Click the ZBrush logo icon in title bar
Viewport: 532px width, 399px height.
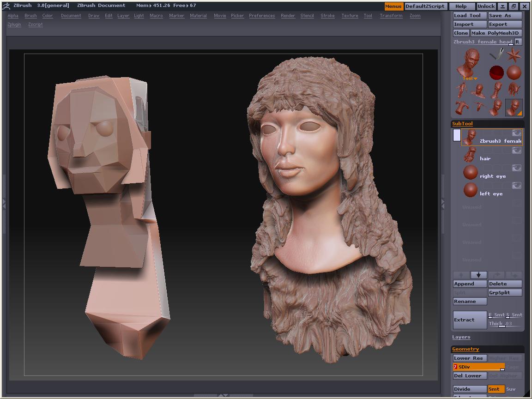click(6, 6)
